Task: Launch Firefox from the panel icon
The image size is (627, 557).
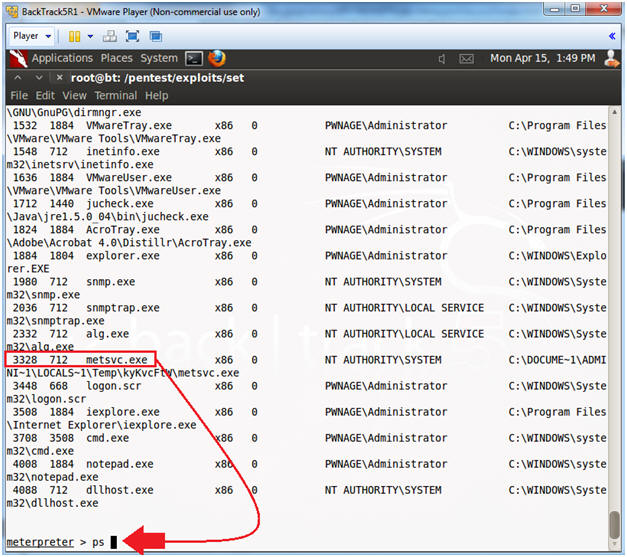Action: 217,58
